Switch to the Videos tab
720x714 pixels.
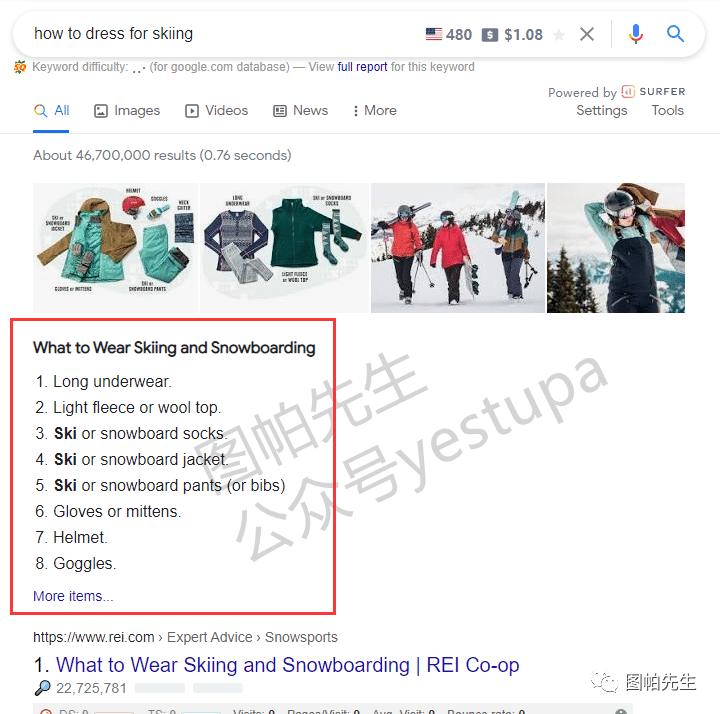pyautogui.click(x=216, y=111)
